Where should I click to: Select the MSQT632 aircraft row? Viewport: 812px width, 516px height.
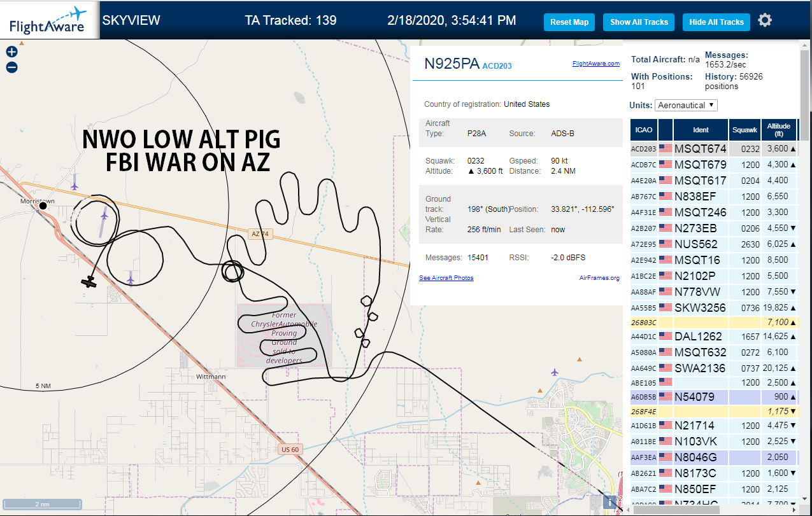pos(714,352)
